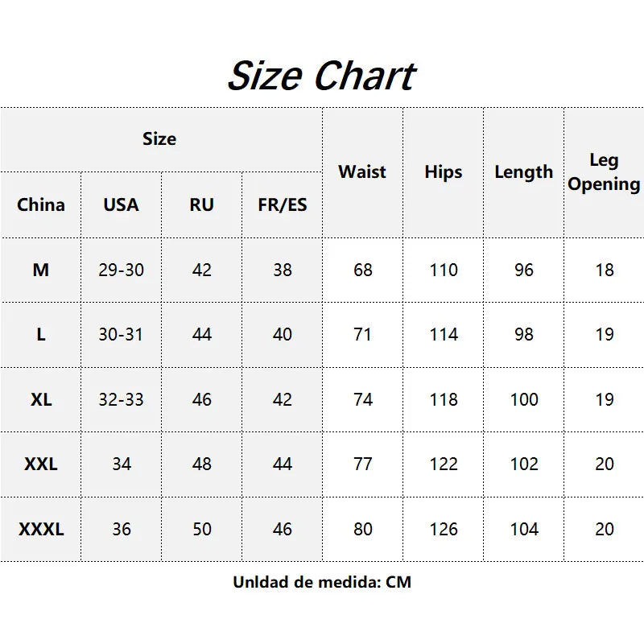This screenshot has width=644, height=644.
Task: Select the M size row label
Action: (41, 270)
